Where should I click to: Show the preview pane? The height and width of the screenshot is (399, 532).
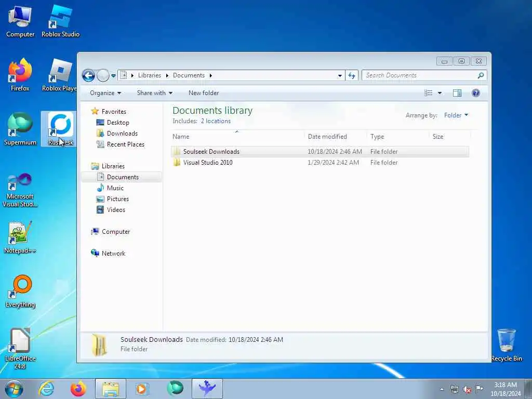pyautogui.click(x=457, y=93)
